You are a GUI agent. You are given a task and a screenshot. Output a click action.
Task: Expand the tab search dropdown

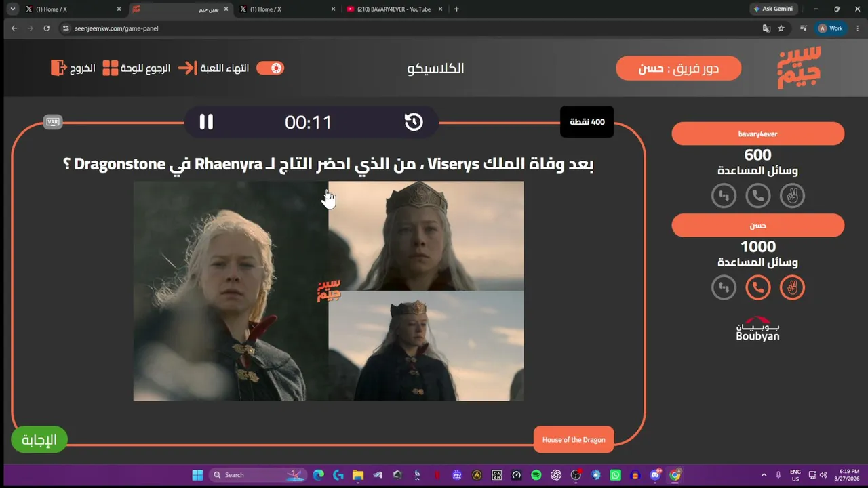tap(12, 9)
